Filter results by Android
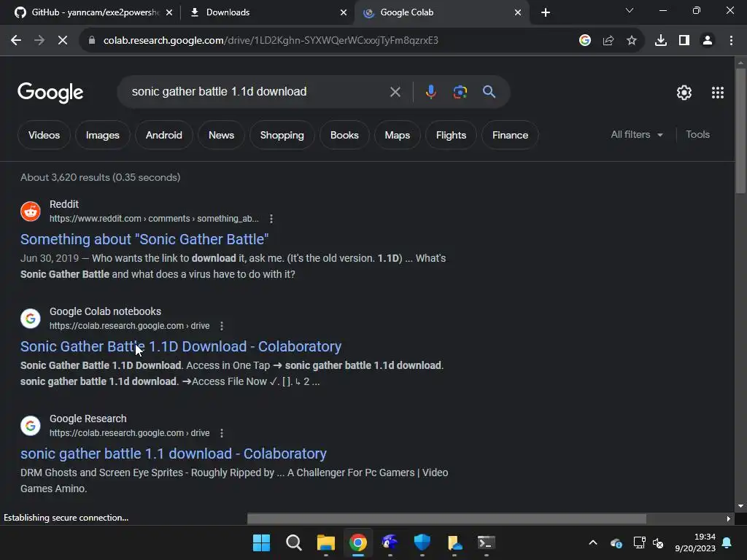Image resolution: width=747 pixels, height=560 pixels. click(164, 135)
